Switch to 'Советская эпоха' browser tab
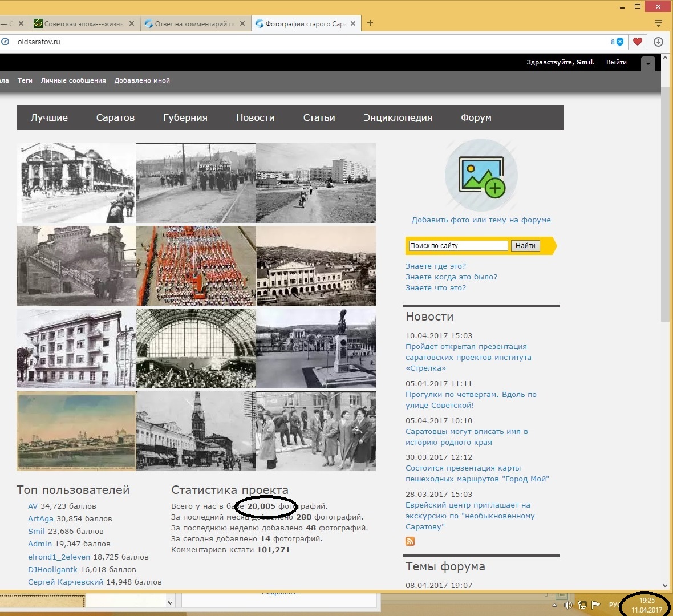 (x=83, y=23)
